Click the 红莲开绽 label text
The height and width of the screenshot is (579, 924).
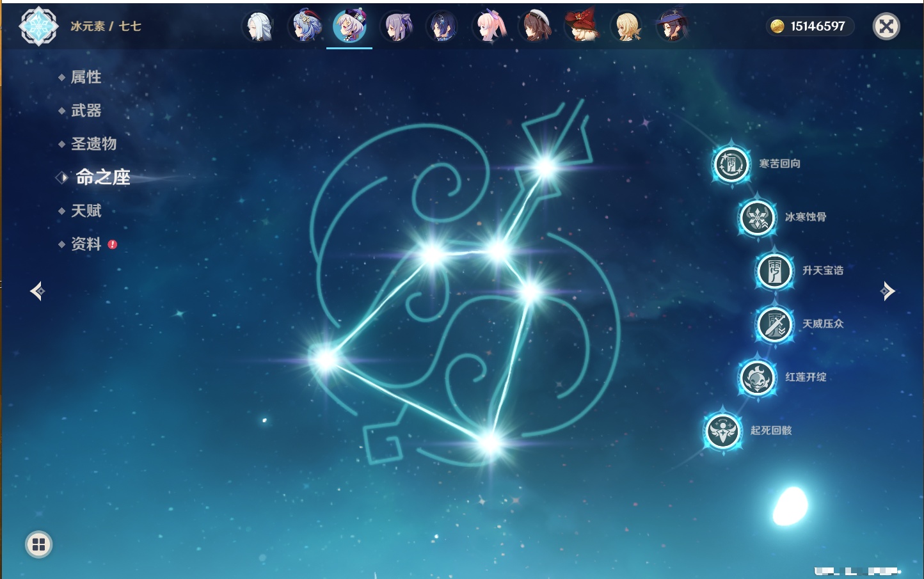point(806,377)
